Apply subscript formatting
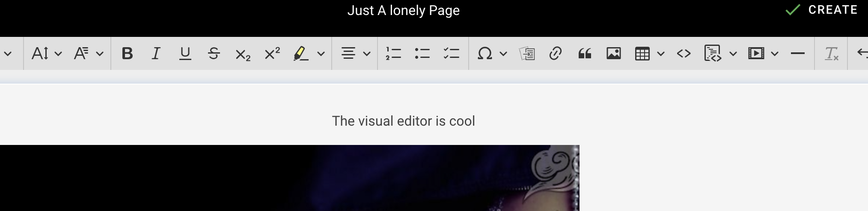868x211 pixels. 243,54
